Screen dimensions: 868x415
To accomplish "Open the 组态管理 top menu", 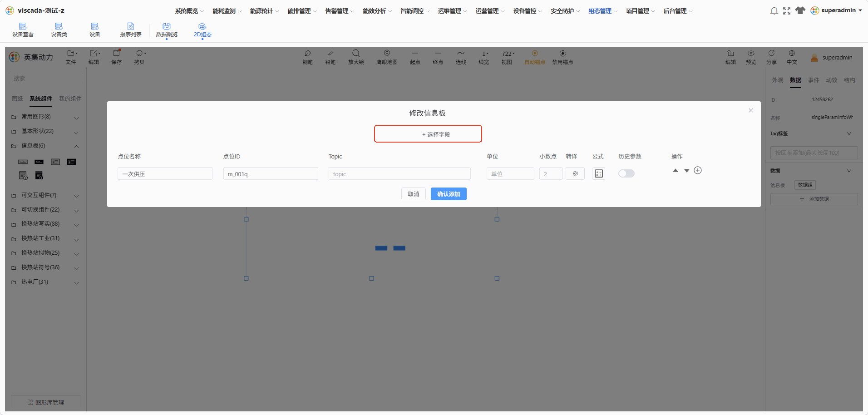I will click(x=603, y=11).
